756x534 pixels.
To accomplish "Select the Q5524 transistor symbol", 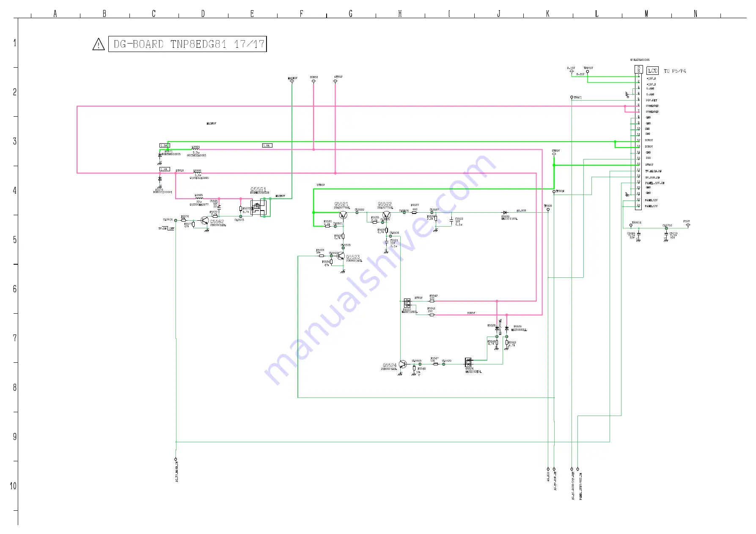I will (403, 364).
